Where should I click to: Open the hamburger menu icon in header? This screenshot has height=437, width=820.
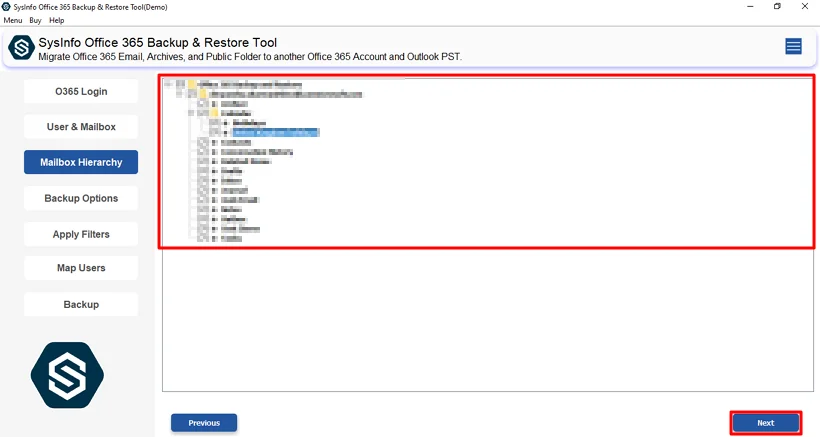click(x=793, y=47)
